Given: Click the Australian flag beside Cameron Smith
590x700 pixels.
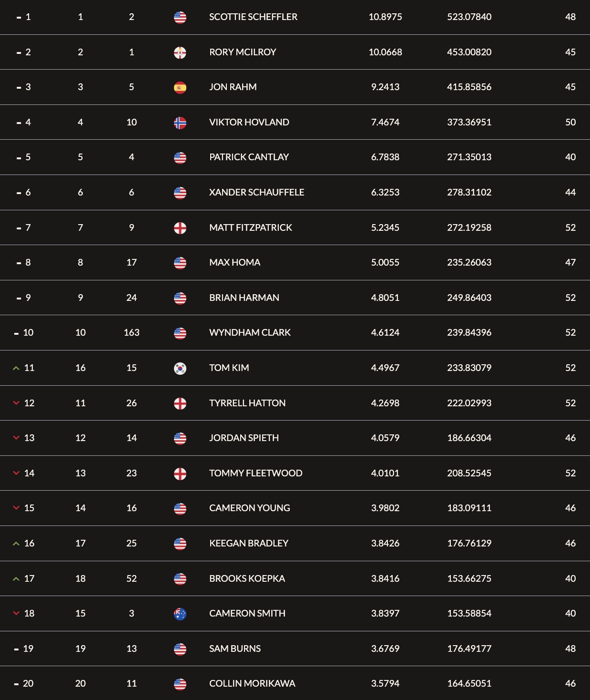Looking at the screenshot, I should 180,614.
